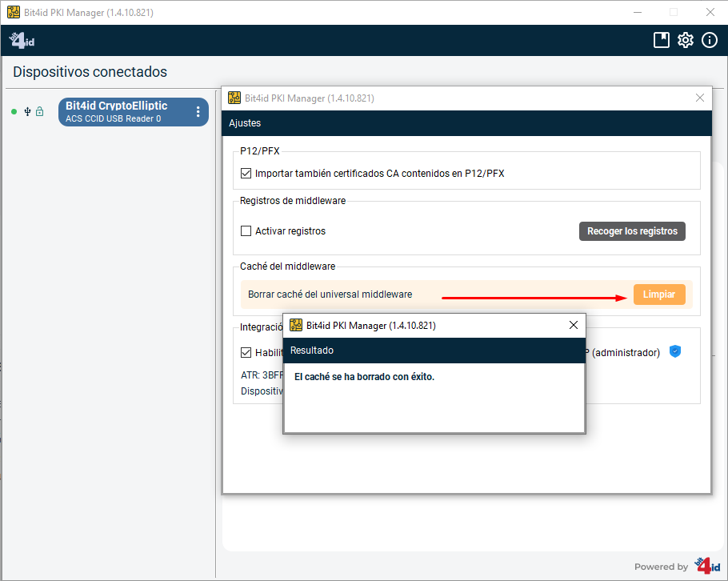Click the '(administrador)' text
Image resolution: width=728 pixels, height=581 pixels.
(x=626, y=352)
